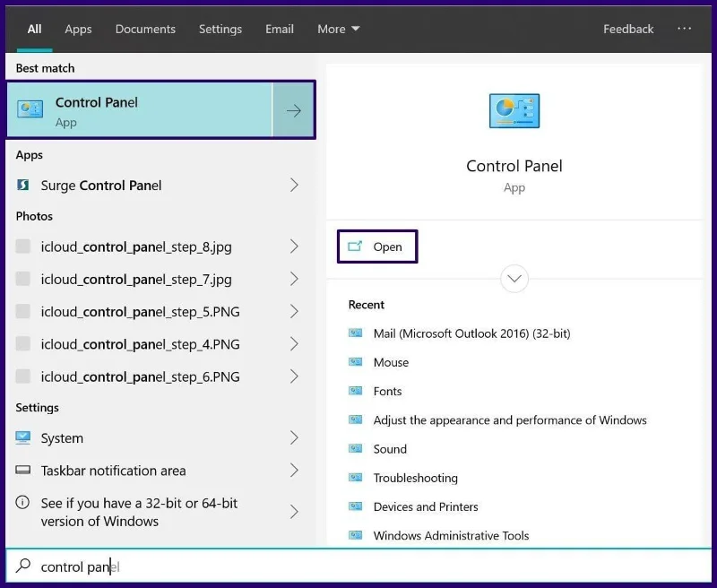Click the Surge Control Panel app icon
Viewport: 717px width, 588px height.
(x=23, y=185)
